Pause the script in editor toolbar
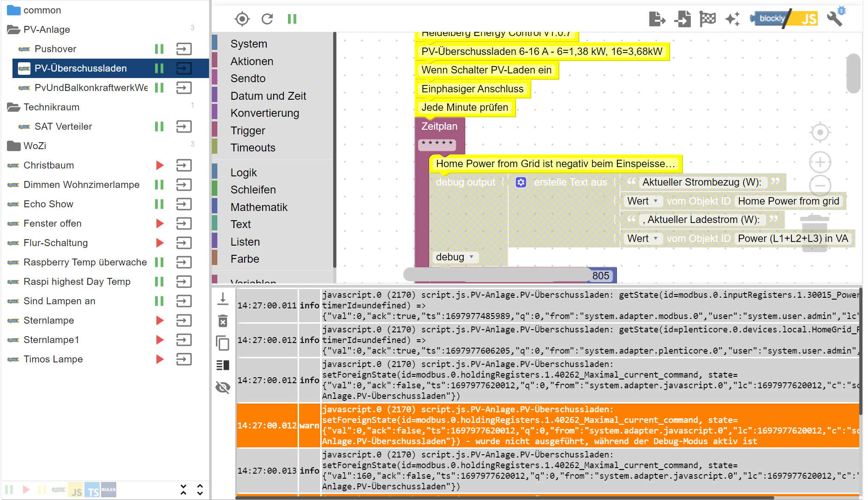868x500 pixels. click(292, 19)
